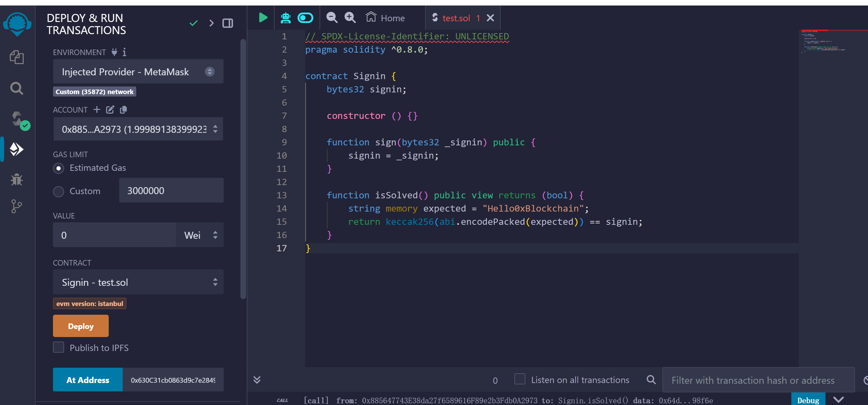This screenshot has height=405, width=868.
Task: Click the pending transactions count 0
Action: point(495,380)
